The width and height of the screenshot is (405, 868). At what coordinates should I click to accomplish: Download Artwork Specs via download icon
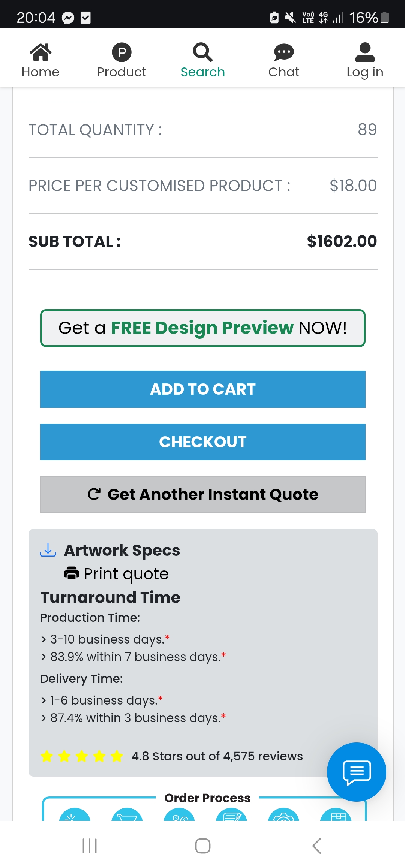(x=48, y=550)
